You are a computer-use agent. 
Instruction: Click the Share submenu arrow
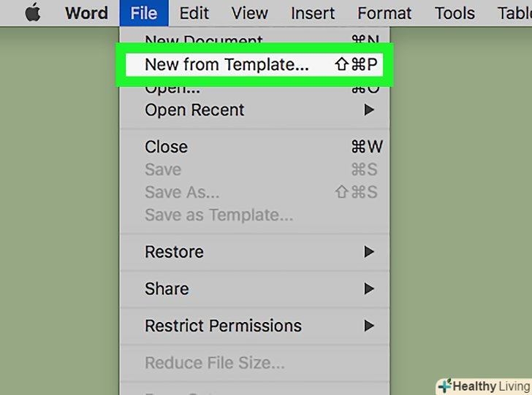click(370, 288)
